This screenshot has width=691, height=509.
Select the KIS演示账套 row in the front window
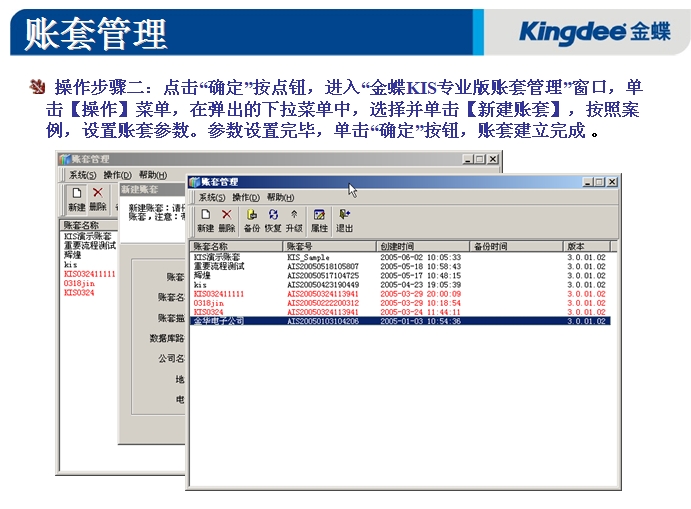(400, 257)
